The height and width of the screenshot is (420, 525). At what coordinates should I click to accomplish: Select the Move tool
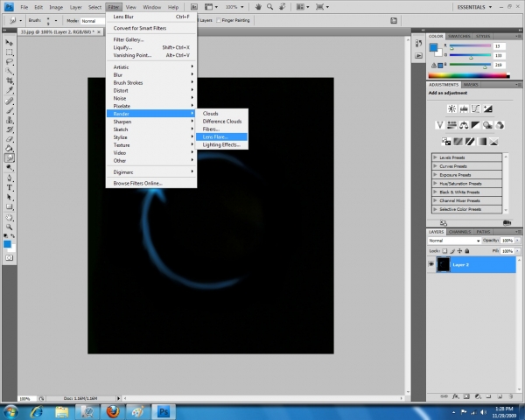10,43
